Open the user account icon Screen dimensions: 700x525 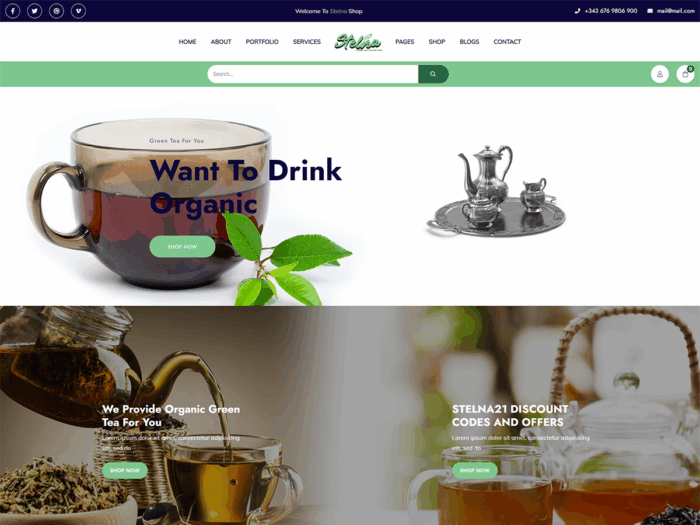coord(659,74)
